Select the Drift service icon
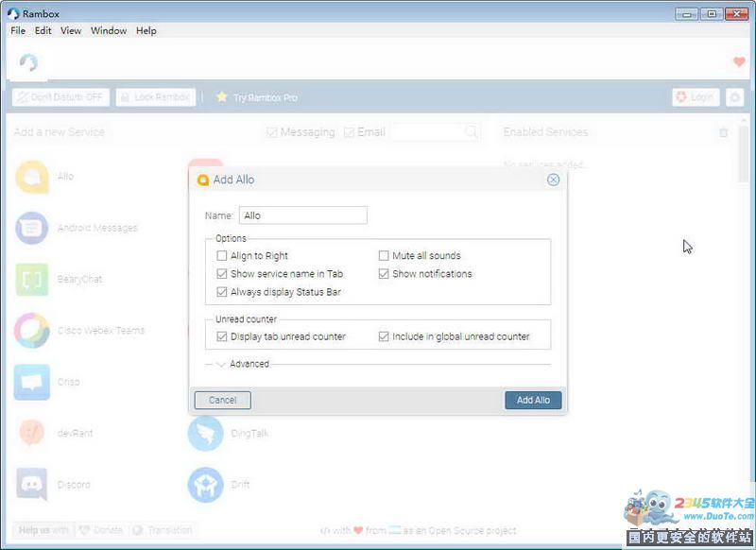Image resolution: width=756 pixels, height=550 pixels. click(205, 485)
